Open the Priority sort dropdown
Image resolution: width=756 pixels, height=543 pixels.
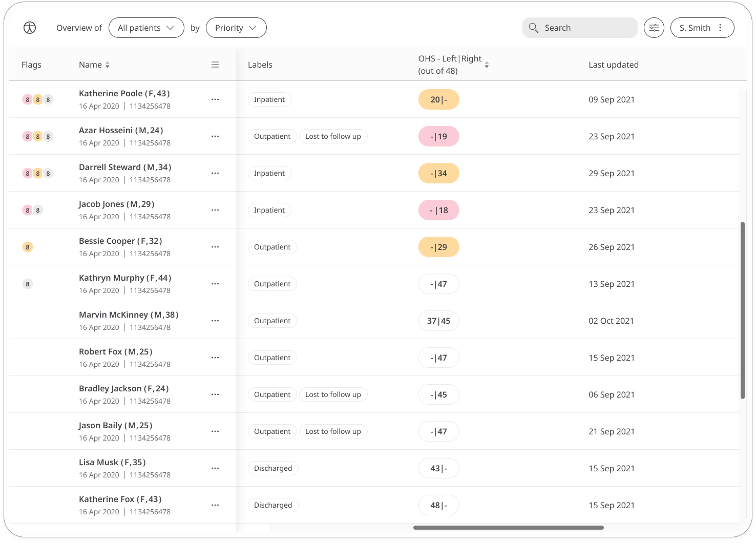click(x=236, y=28)
